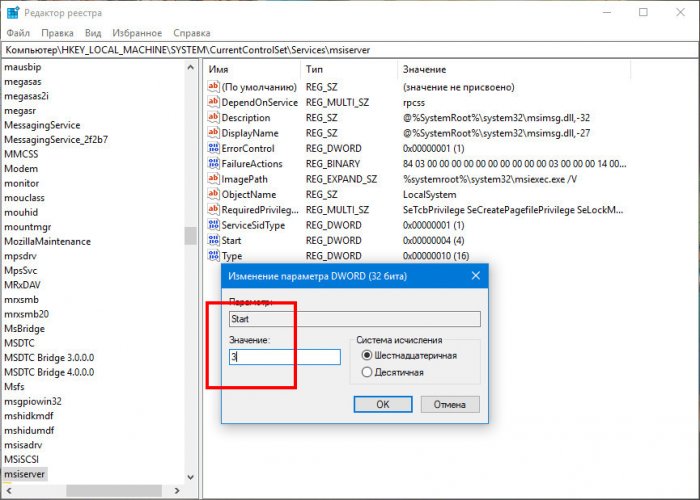Cancel the dialog with Отмена

click(450, 404)
